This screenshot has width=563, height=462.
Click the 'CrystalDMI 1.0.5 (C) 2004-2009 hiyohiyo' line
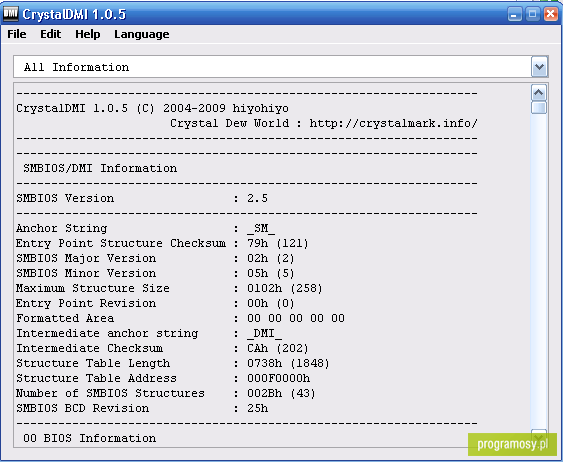click(x=152, y=108)
